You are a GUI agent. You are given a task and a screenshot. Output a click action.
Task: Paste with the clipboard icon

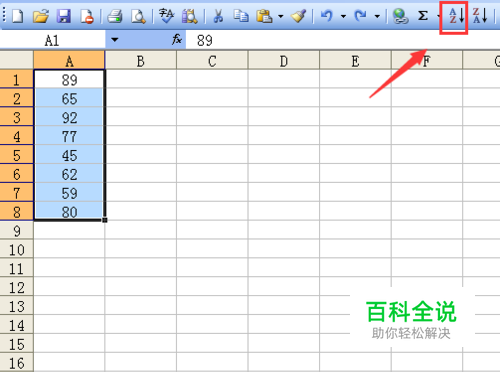[264, 16]
